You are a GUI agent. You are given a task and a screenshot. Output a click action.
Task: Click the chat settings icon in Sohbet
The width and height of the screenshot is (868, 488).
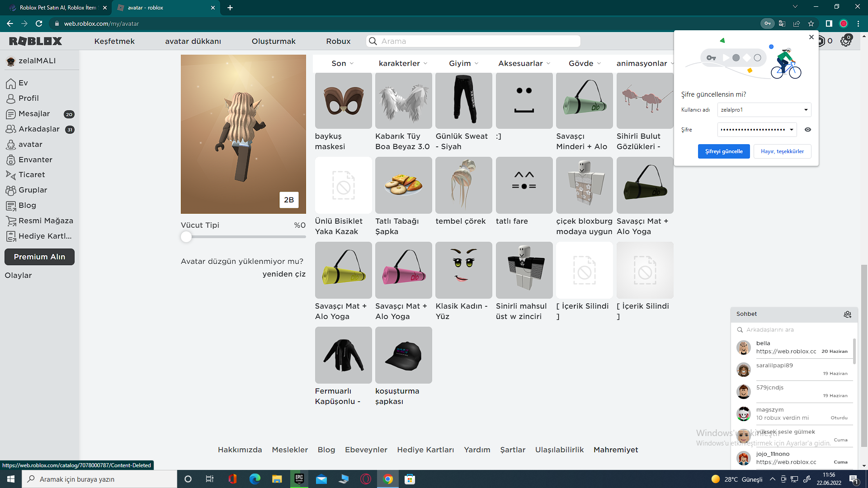[848, 314]
